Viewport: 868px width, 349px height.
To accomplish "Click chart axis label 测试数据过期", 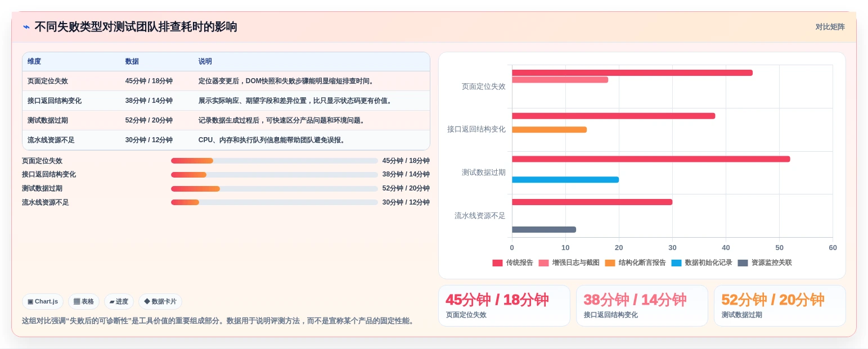I will (x=484, y=173).
